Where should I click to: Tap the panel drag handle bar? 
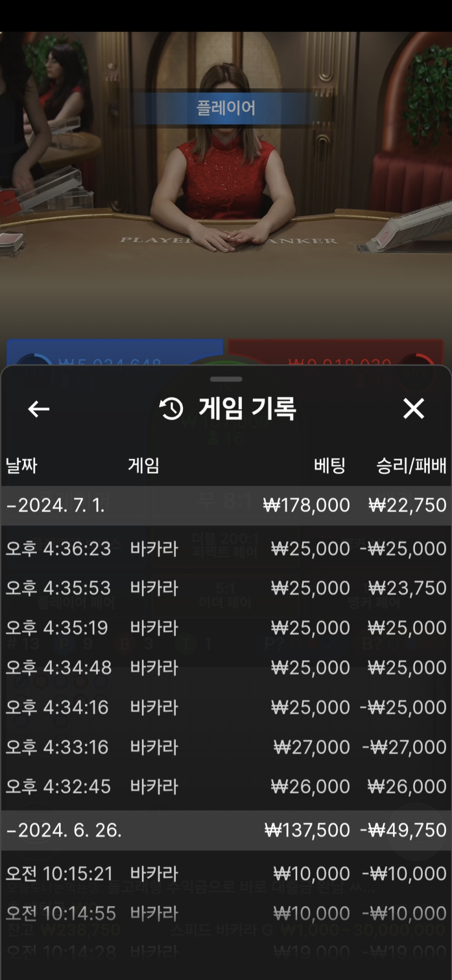pos(226,379)
